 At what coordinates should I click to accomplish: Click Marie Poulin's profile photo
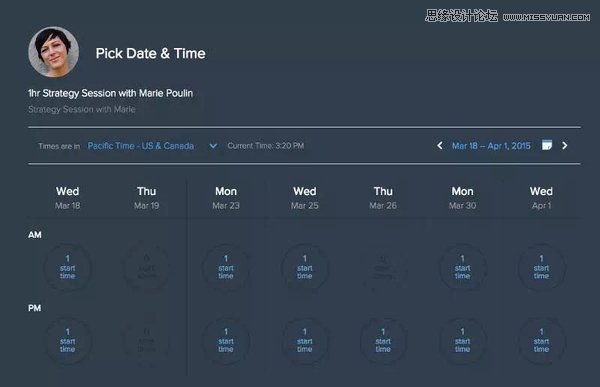54,52
